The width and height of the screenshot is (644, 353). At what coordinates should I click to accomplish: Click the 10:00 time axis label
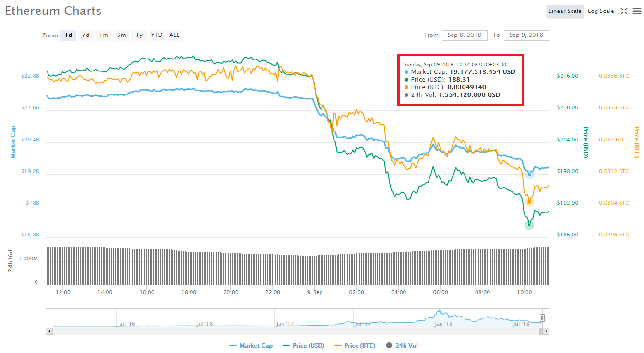pyautogui.click(x=525, y=292)
